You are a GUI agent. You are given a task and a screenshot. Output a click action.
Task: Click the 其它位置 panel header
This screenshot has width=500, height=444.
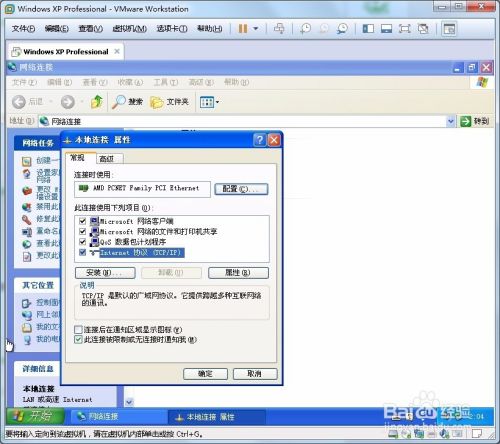[x=37, y=285]
